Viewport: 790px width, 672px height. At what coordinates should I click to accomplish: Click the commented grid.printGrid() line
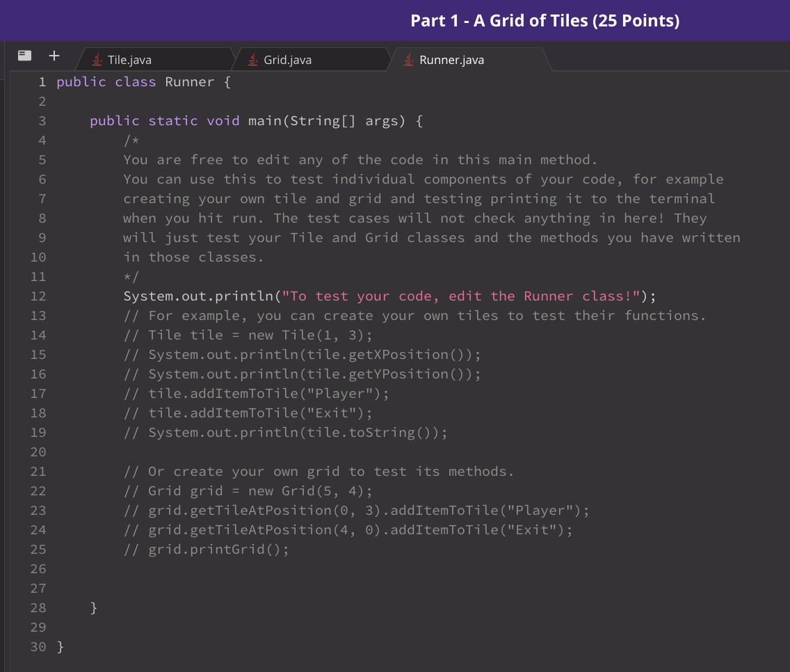click(206, 549)
